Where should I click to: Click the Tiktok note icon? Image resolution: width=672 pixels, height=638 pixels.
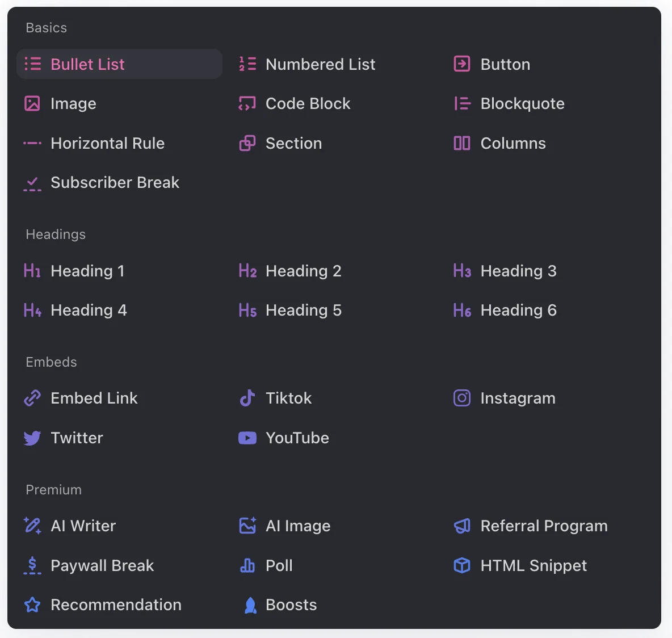point(247,398)
